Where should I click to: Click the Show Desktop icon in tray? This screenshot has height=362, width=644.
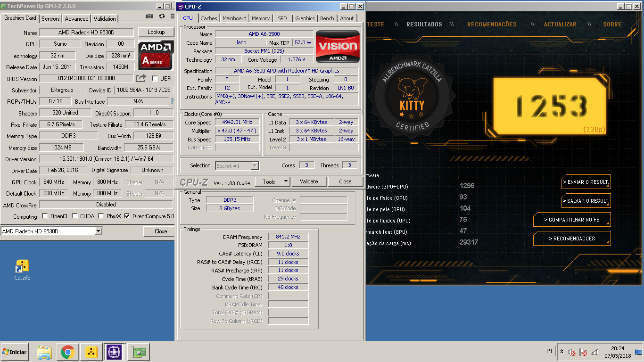click(638, 352)
